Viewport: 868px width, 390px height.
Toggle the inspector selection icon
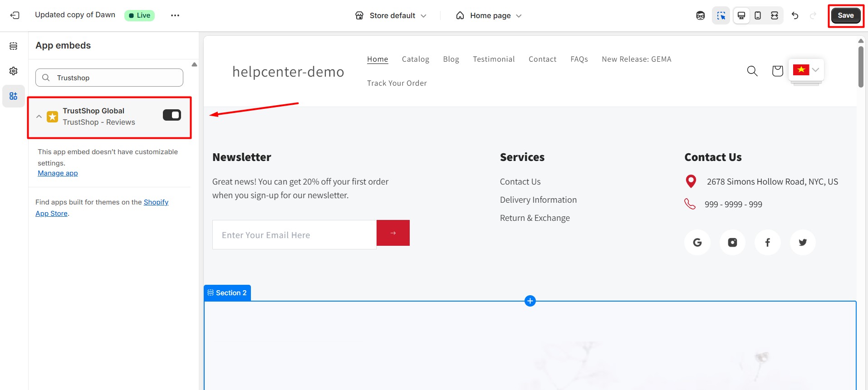coord(721,15)
